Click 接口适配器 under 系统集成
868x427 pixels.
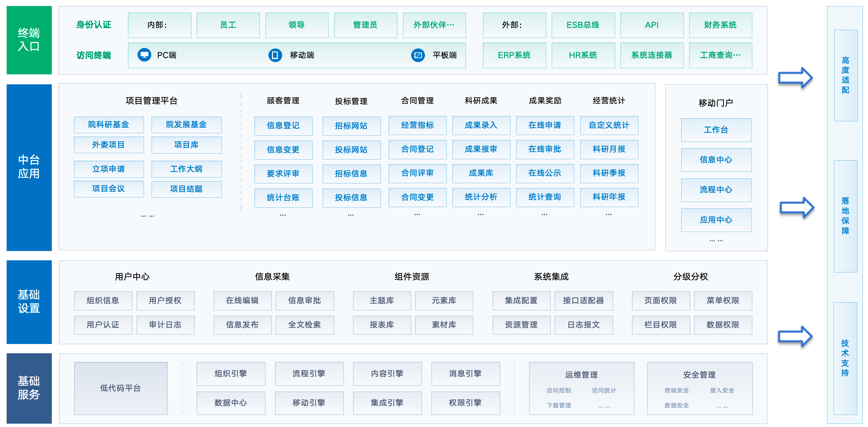pos(584,300)
